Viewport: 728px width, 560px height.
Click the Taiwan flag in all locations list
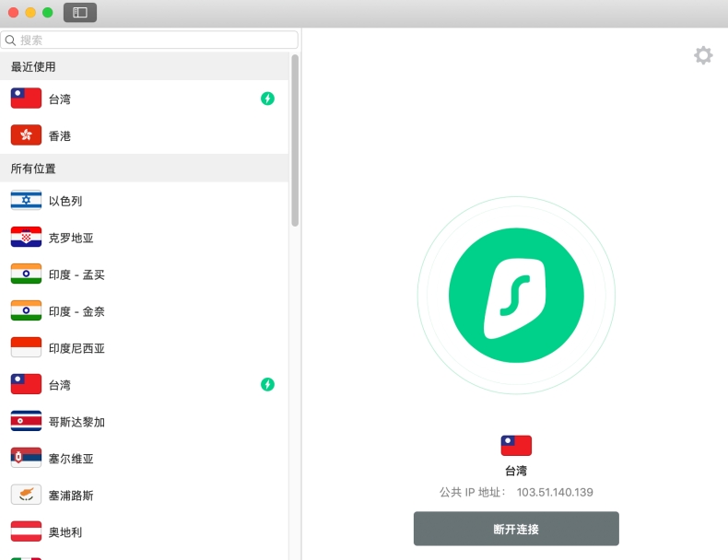pyautogui.click(x=26, y=384)
